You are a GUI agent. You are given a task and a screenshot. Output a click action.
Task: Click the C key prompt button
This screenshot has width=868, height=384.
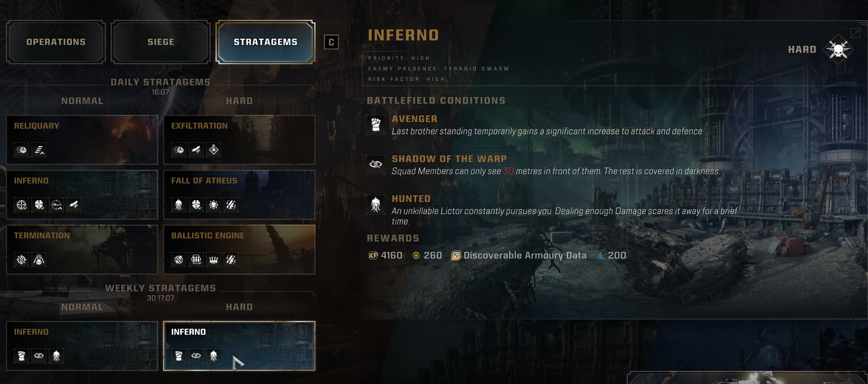[x=331, y=42]
